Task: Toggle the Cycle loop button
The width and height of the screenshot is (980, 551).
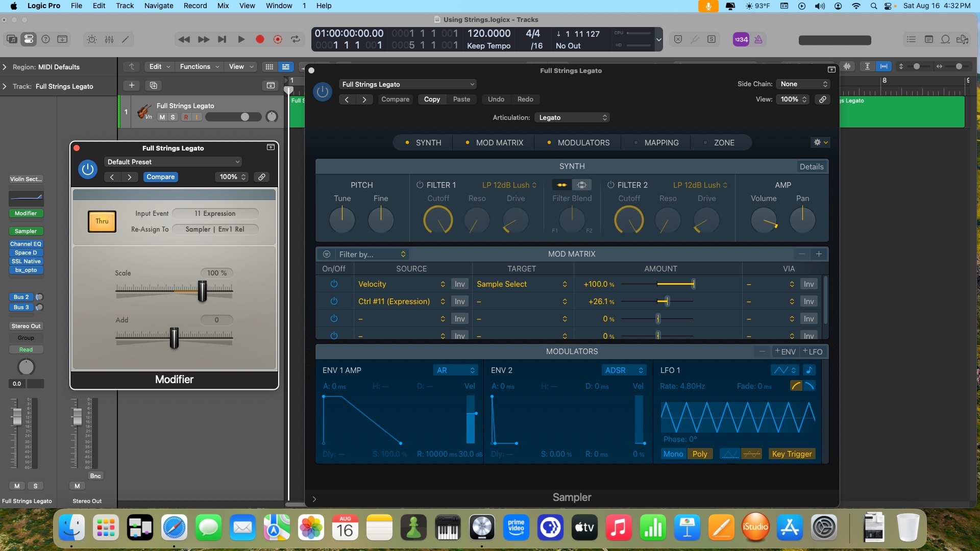Action: click(295, 39)
